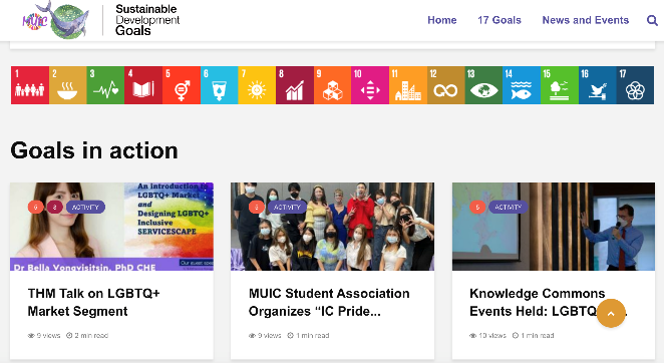Click views count on IC Pride card
This screenshot has width=664, height=363.
265,335
